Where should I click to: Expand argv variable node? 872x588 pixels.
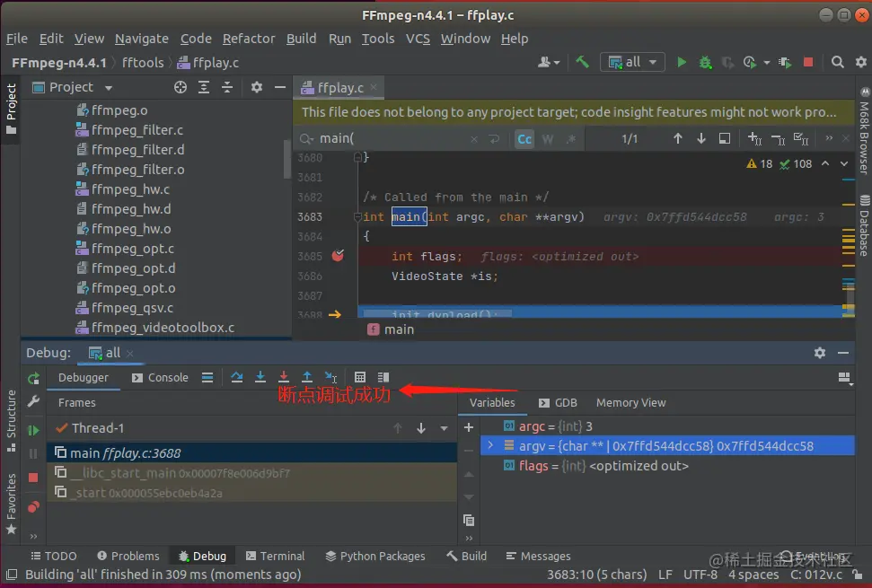point(490,445)
